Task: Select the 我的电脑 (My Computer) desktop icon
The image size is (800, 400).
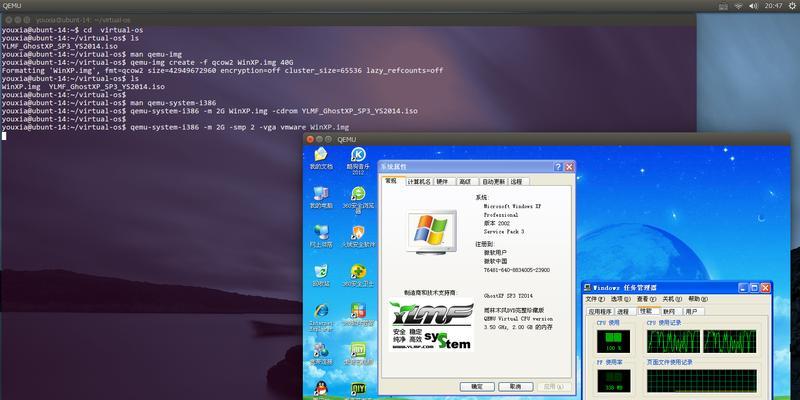Action: 320,197
